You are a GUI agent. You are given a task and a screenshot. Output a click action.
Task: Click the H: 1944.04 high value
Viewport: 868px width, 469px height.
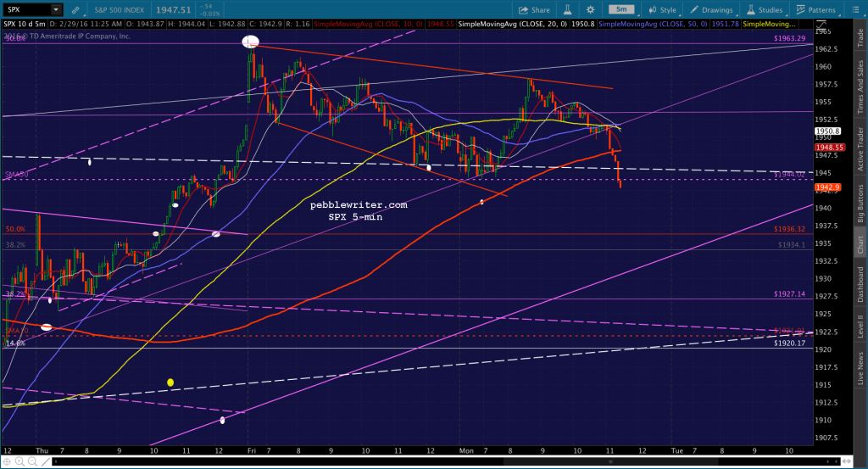click(x=186, y=25)
